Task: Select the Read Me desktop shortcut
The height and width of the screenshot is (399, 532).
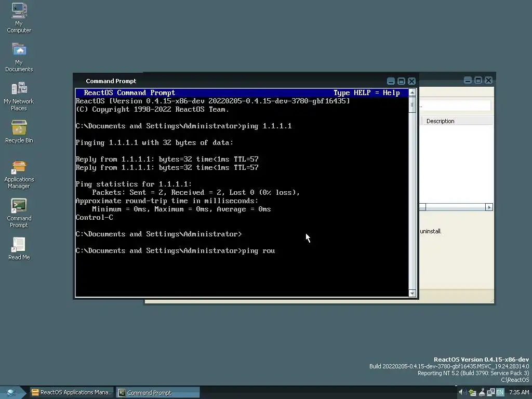Action: click(x=19, y=249)
